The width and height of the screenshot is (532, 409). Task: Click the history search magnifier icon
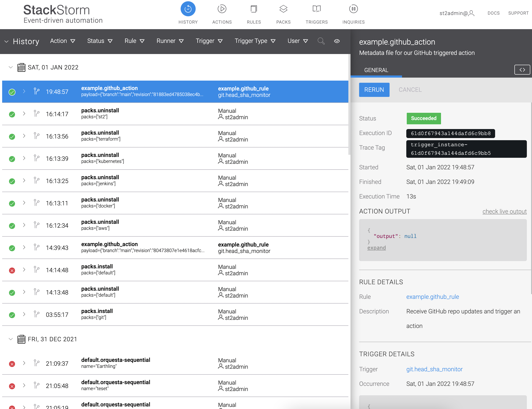coord(321,41)
